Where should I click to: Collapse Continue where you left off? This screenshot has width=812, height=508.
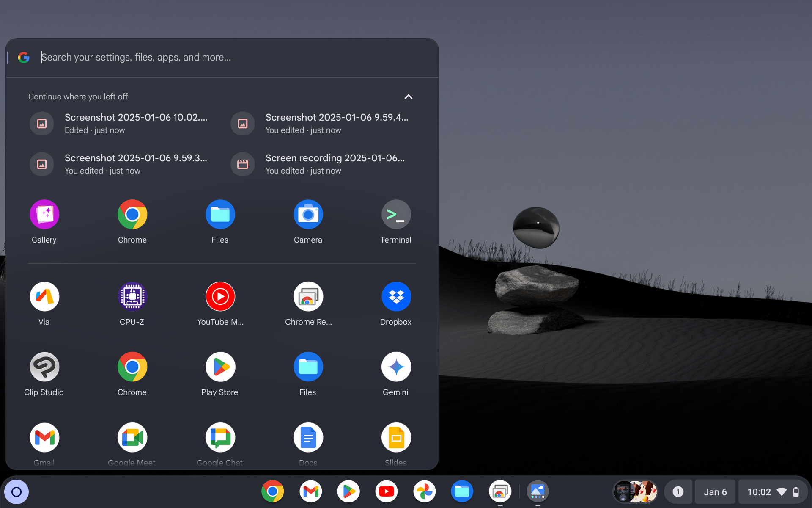click(x=408, y=97)
